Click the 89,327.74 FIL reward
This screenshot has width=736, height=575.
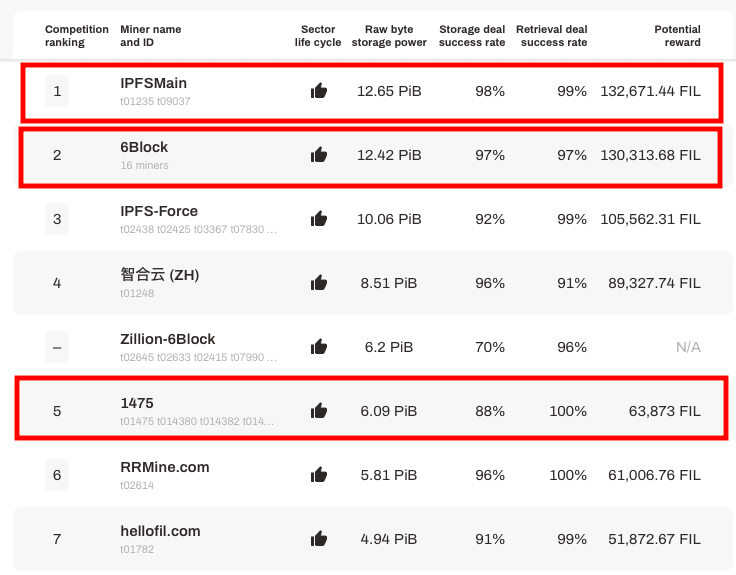pos(654,283)
